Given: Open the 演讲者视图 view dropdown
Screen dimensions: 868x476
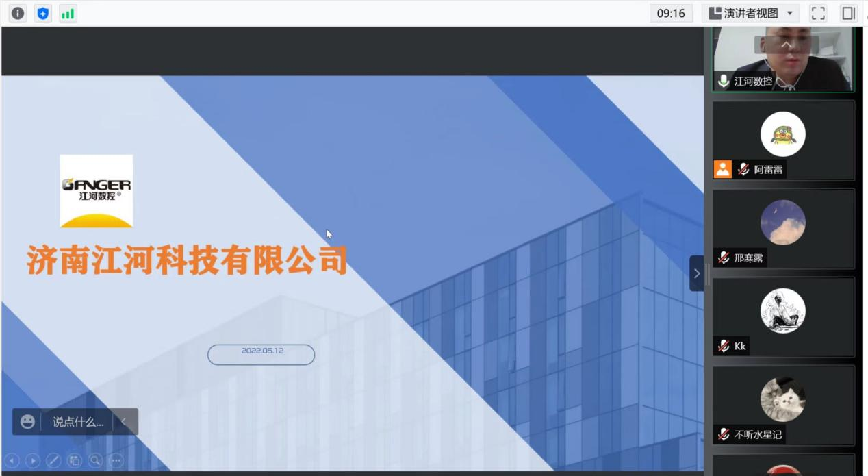Looking at the screenshot, I should coord(750,13).
